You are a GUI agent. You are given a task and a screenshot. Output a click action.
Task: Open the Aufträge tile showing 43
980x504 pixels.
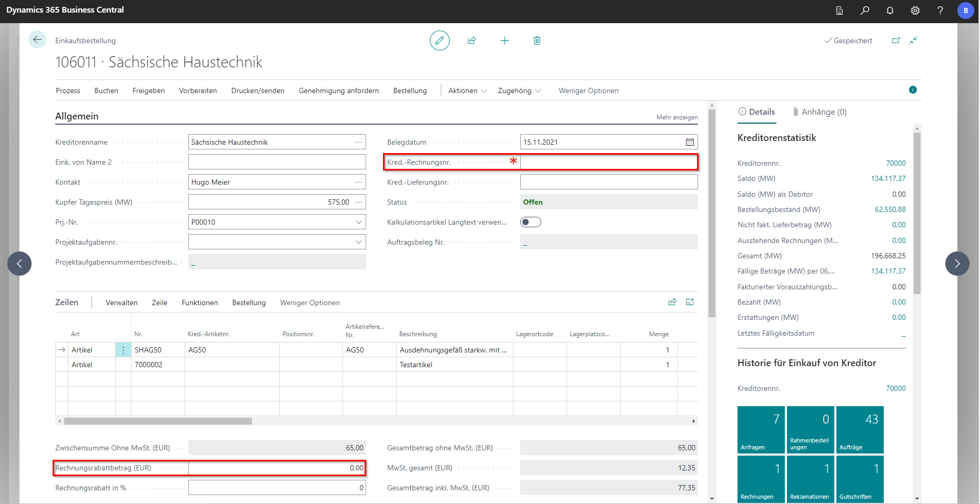tap(860, 429)
